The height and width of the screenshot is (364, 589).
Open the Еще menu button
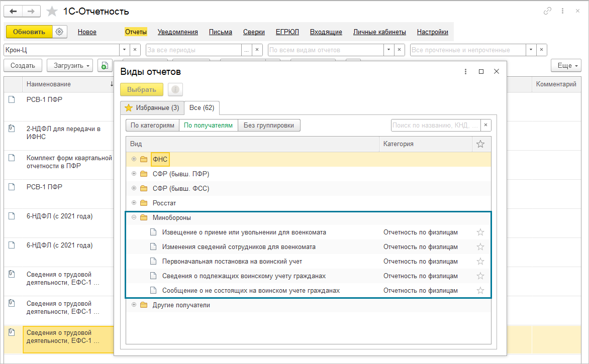566,65
